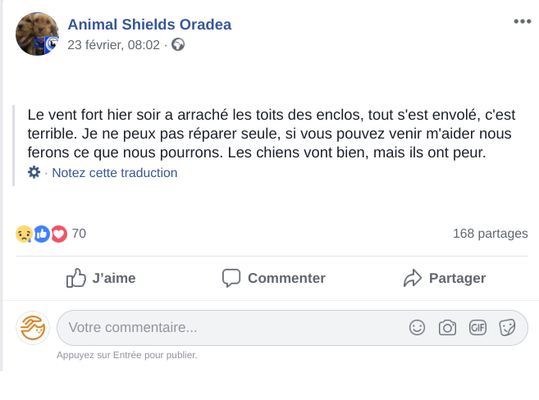
Task: Open the three-dot post options menu
Action: 522,22
